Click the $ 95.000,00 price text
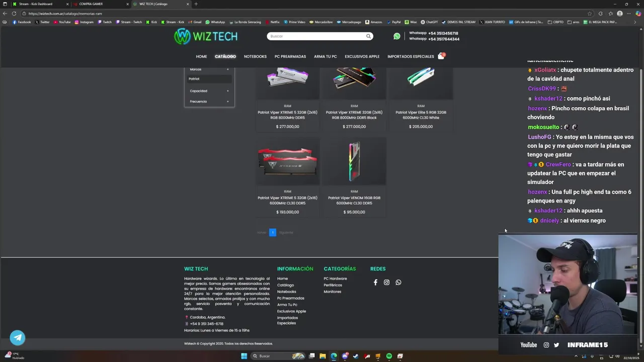This screenshot has width=644, height=362. [x=354, y=212]
